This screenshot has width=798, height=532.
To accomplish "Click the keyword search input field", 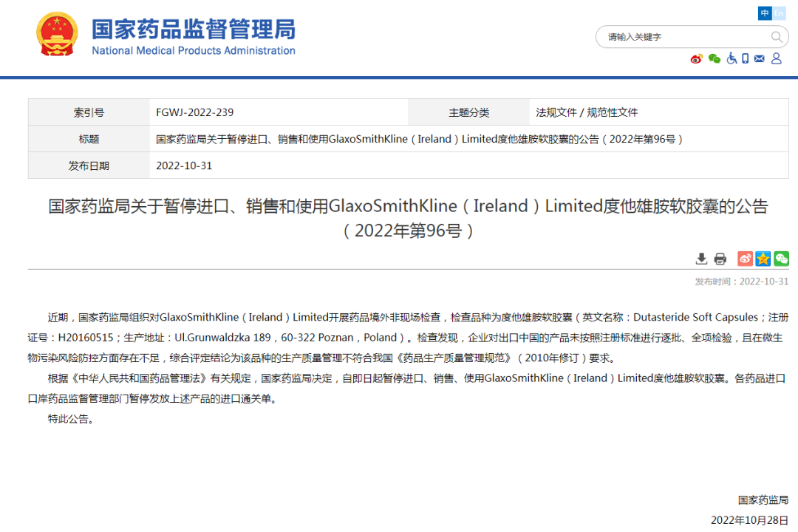I will pyautogui.click(x=684, y=37).
